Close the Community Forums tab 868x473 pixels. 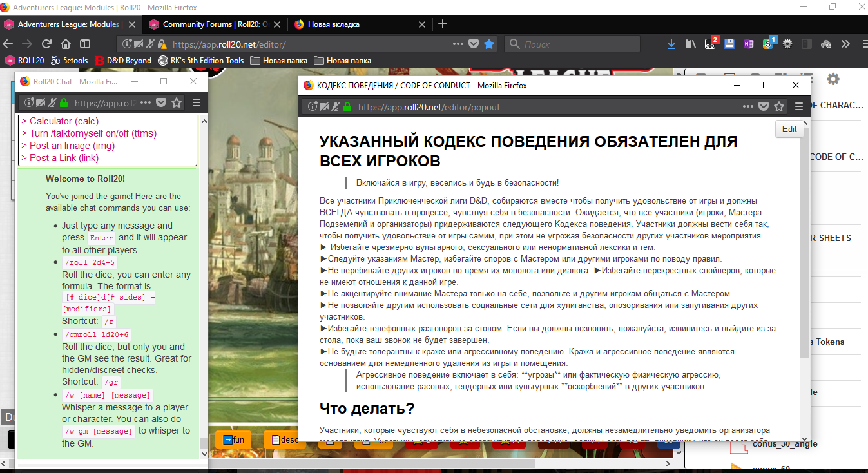(x=278, y=24)
